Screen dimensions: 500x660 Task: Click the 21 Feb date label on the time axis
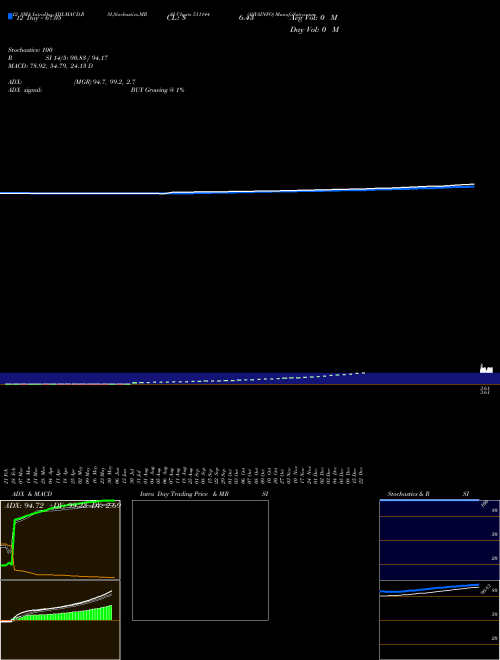[6, 475]
